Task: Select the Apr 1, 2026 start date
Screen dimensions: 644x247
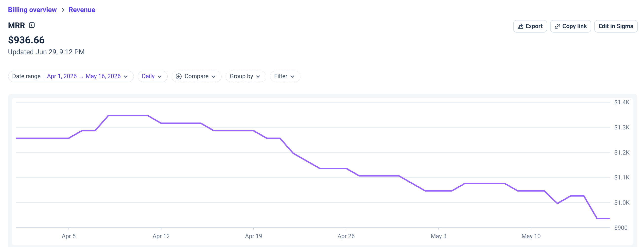Action: pos(62,76)
